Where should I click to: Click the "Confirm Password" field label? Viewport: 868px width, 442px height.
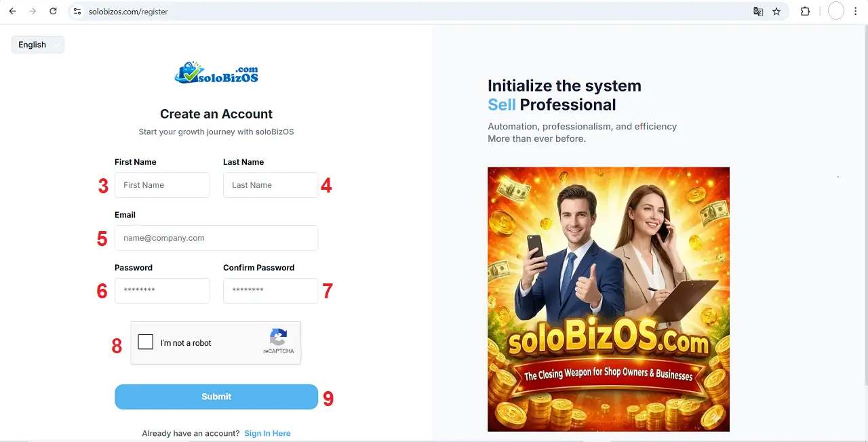[259, 268]
